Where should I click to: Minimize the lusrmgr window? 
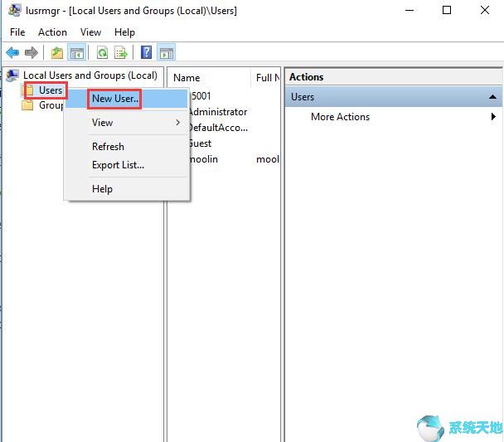(409, 10)
